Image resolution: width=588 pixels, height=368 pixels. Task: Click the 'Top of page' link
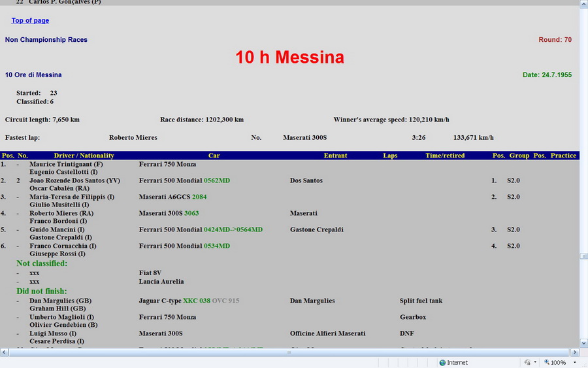(x=30, y=21)
